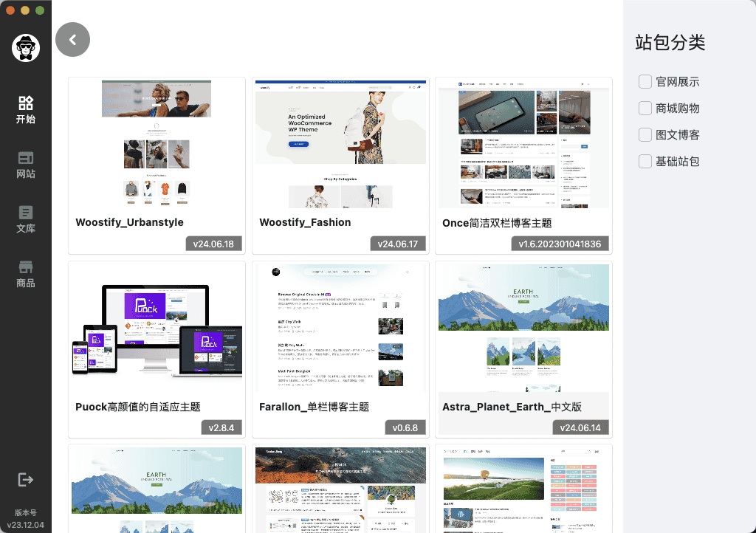Open the monkey avatar profile
756x533 pixels.
point(26,48)
